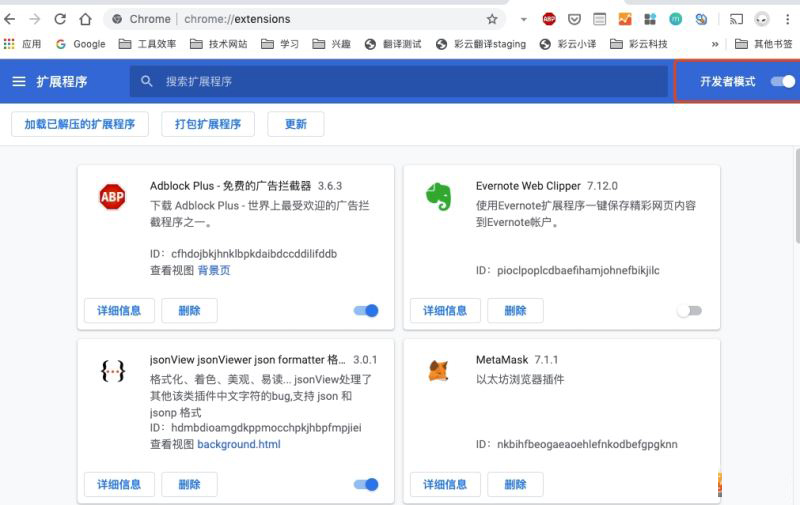The image size is (800, 505).
Task: Open the 其他书签 folder
Action: 764,44
